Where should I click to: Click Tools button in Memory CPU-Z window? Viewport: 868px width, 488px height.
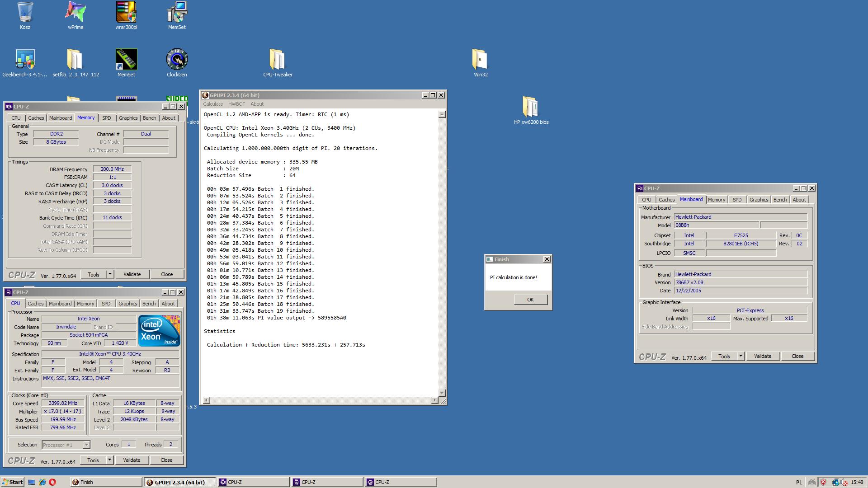coord(94,274)
